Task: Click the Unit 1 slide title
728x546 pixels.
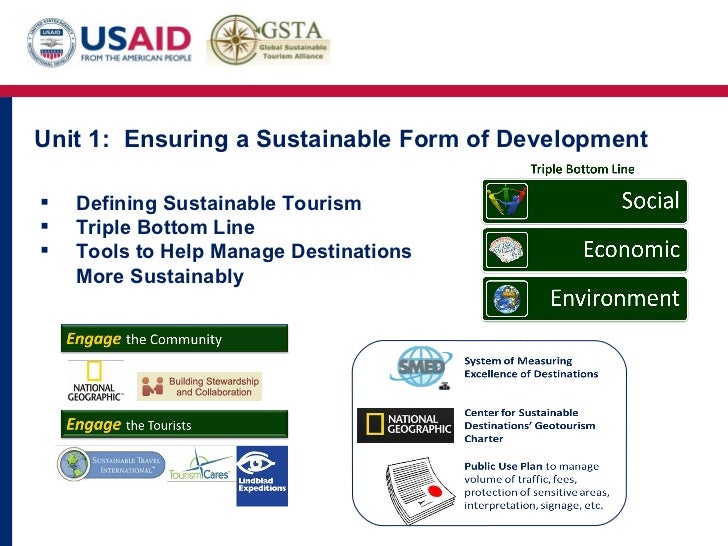Action: [x=341, y=139]
